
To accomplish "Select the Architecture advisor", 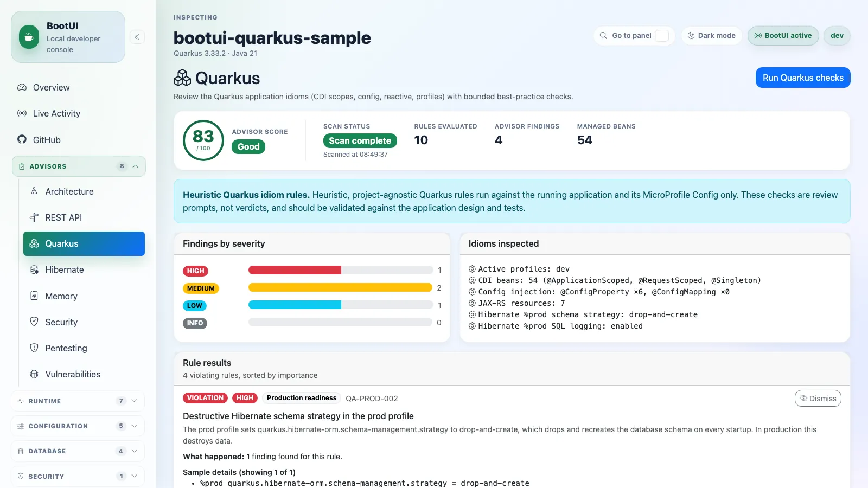I will coord(84,191).
